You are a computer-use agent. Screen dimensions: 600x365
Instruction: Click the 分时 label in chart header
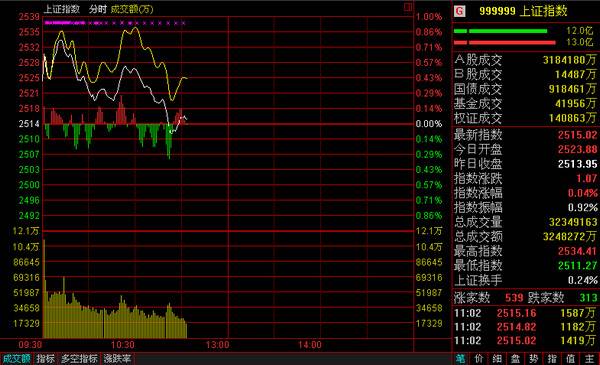pyautogui.click(x=98, y=9)
